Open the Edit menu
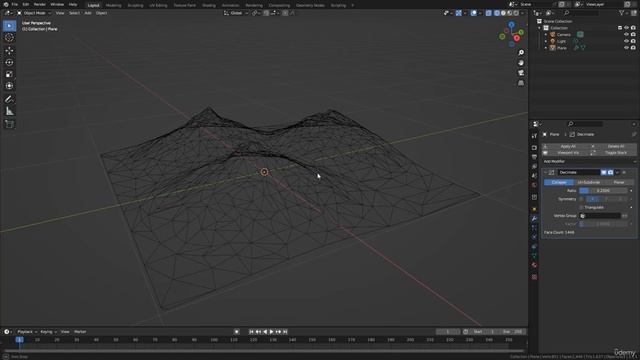 26,4
